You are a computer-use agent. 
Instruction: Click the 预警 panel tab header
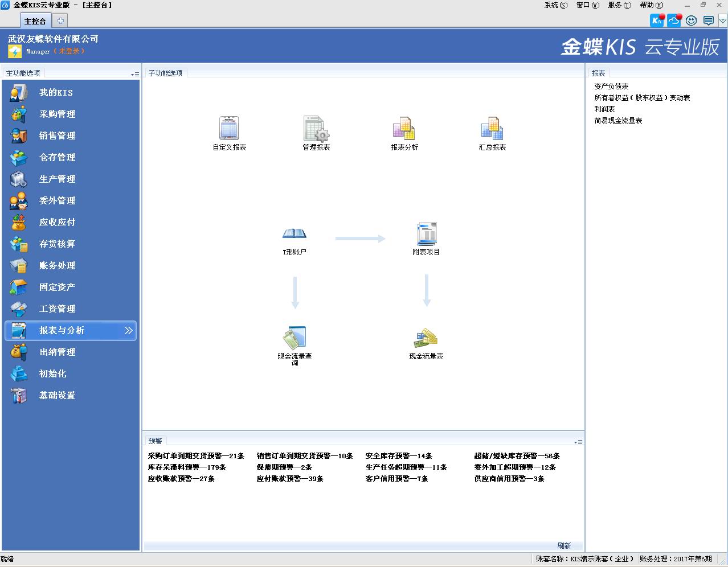[155, 441]
